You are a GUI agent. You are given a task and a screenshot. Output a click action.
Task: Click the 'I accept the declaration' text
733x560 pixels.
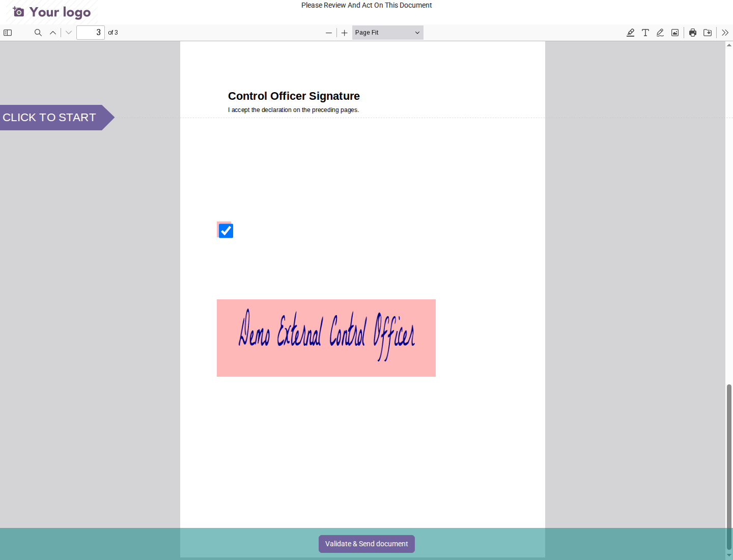coord(293,110)
